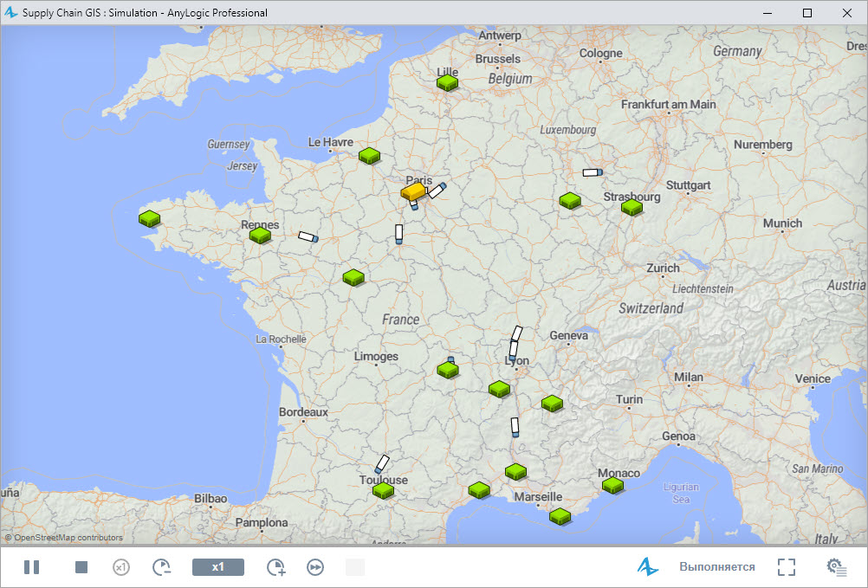Stop the simulation with the square button
Image resolution: width=868 pixels, height=588 pixels.
pos(81,567)
